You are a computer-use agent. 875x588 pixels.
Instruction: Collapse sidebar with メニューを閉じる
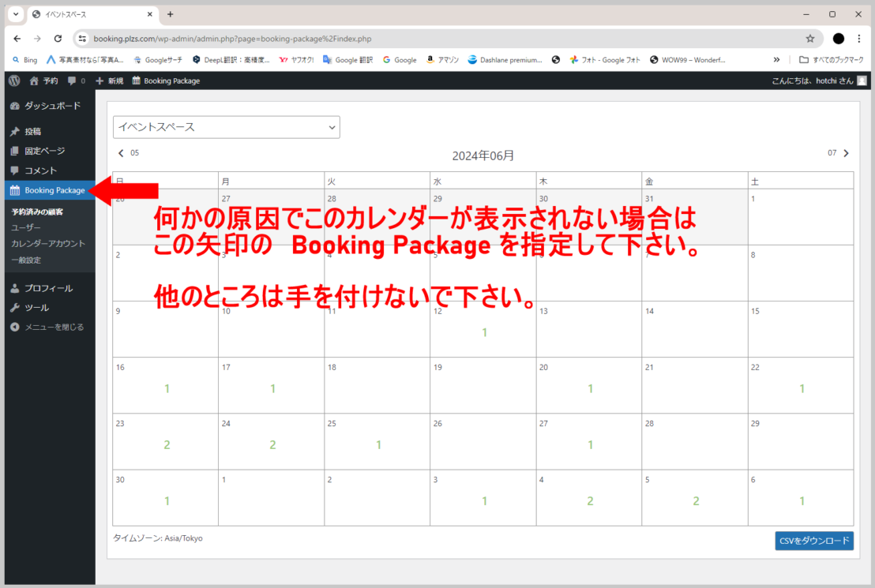(53, 327)
